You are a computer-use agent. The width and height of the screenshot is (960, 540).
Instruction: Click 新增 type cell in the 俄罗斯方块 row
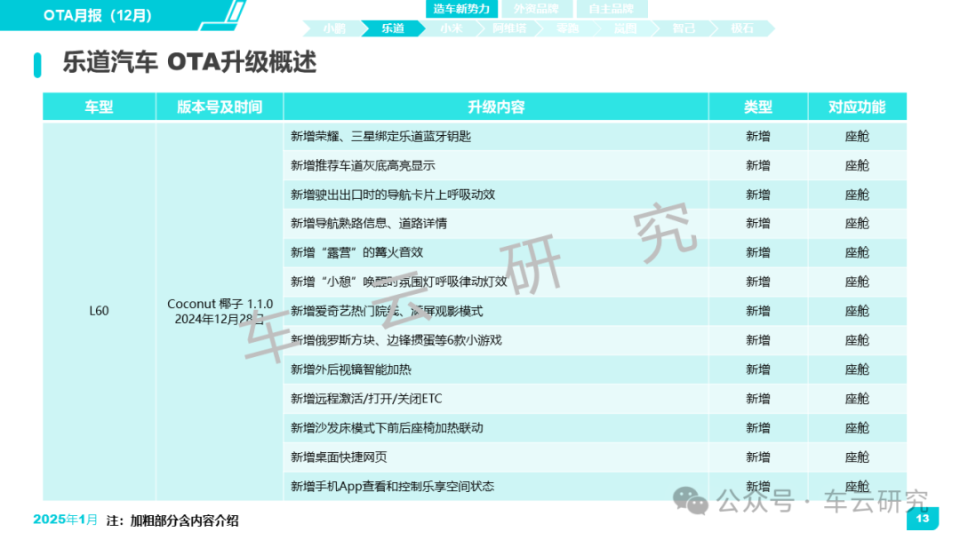pos(758,340)
